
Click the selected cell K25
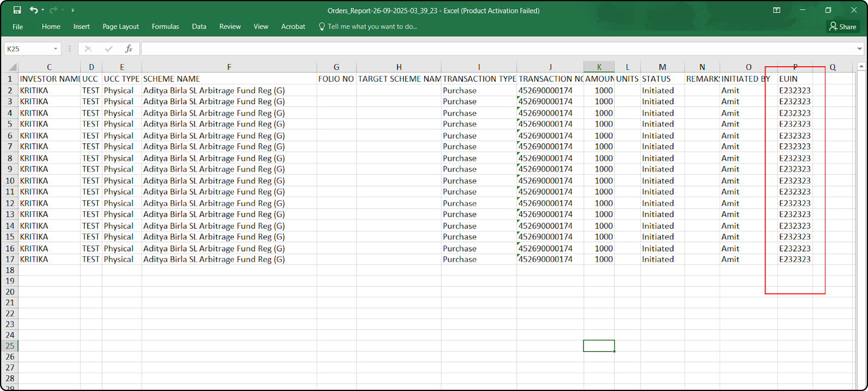click(x=599, y=346)
